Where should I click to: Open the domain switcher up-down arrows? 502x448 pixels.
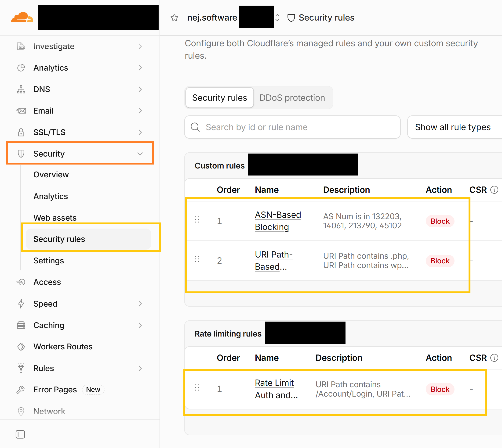pyautogui.click(x=277, y=18)
